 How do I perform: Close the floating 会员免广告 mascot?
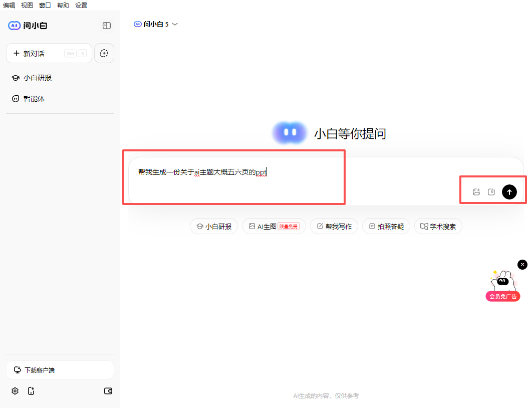(522, 265)
